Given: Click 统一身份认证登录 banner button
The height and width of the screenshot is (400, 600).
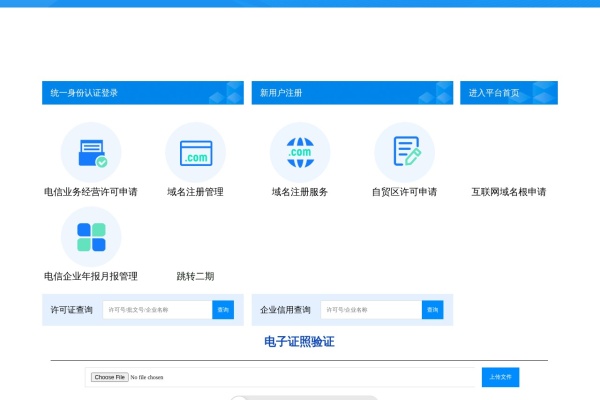Looking at the screenshot, I should click(x=143, y=93).
